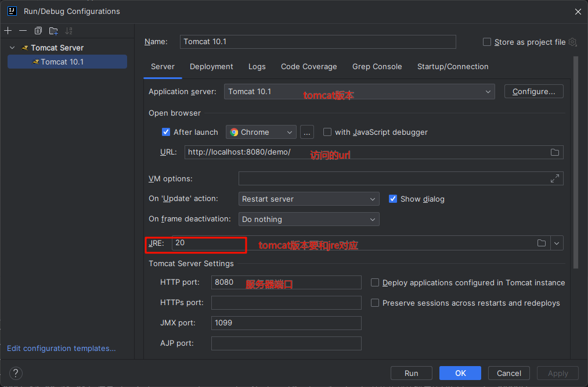Open On 'Update' action dropdown
Viewport: 588px width, 387px height.
309,199
